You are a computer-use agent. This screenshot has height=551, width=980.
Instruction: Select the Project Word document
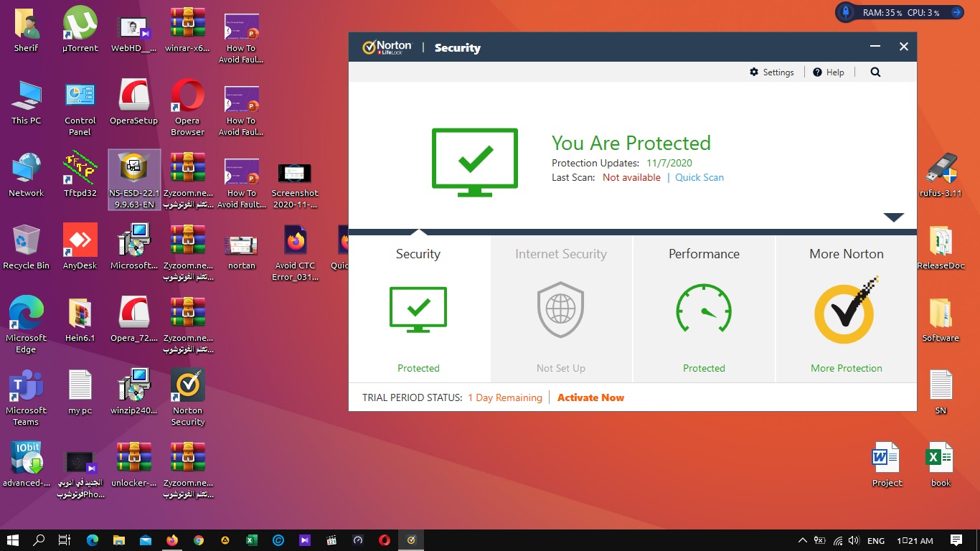[887, 464]
